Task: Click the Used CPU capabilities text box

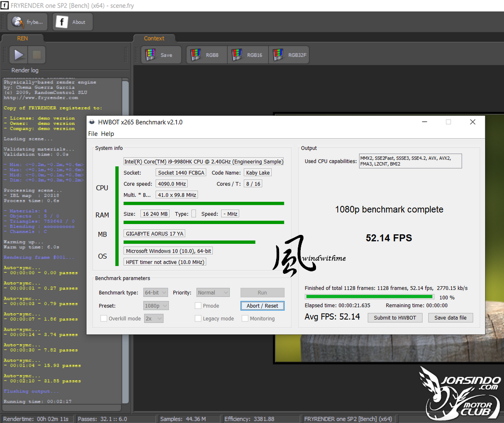Action: 410,161
